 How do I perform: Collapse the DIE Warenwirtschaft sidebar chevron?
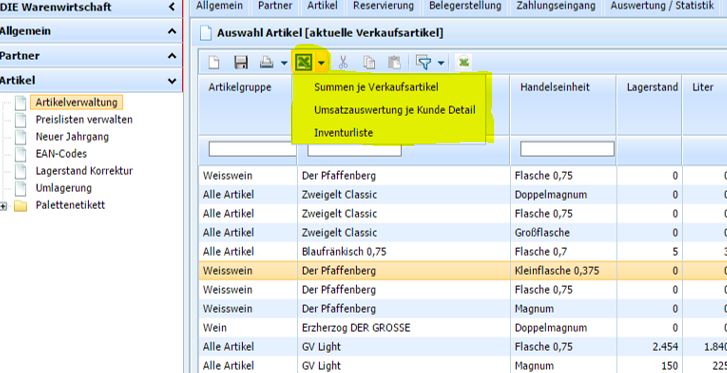[172, 7]
